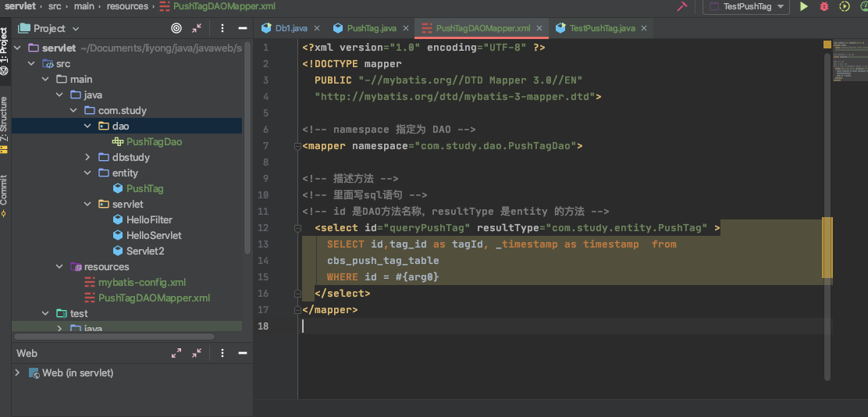Run TestPushTag with green play icon
The image size is (868, 417).
(803, 7)
